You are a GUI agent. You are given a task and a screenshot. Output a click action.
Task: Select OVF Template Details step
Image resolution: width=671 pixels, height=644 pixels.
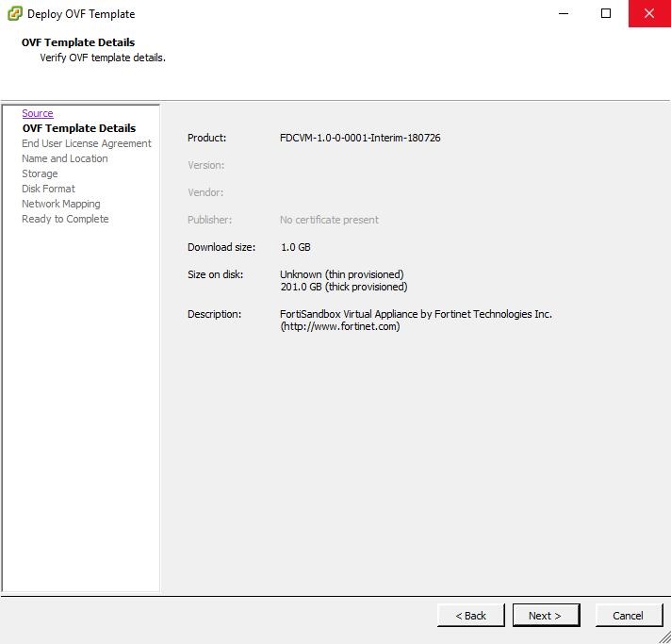(x=79, y=128)
